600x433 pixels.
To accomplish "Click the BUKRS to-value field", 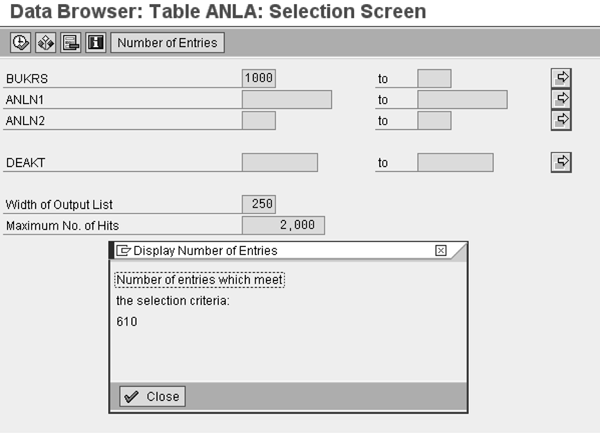I will pyautogui.click(x=434, y=78).
